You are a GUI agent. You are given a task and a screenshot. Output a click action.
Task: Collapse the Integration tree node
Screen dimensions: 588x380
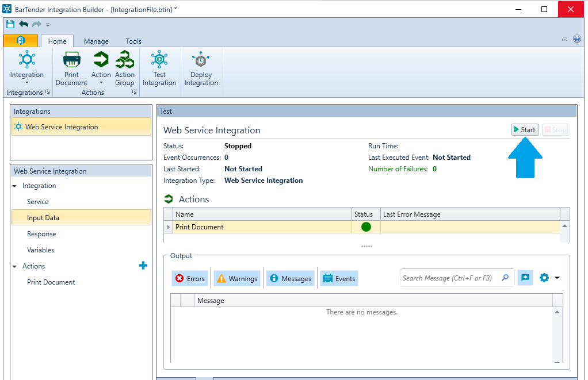click(14, 186)
